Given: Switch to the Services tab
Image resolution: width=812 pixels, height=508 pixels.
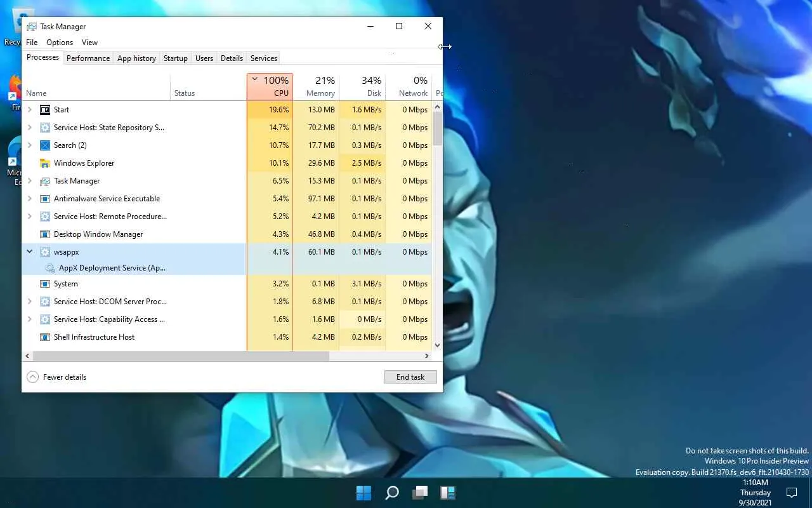Looking at the screenshot, I should [x=264, y=58].
